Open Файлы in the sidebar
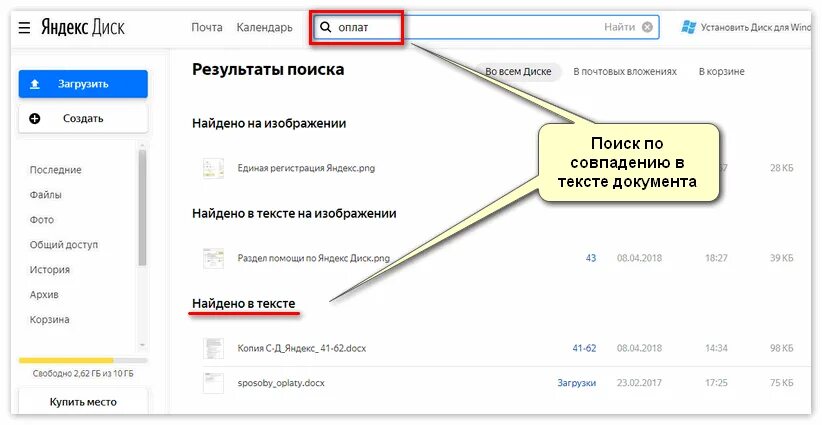The image size is (822, 425). (x=46, y=195)
